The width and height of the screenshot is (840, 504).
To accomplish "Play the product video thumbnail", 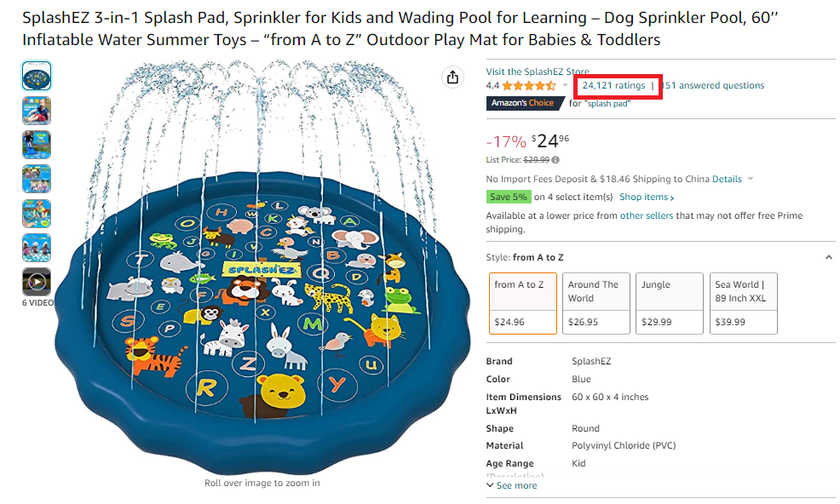I will pyautogui.click(x=37, y=281).
